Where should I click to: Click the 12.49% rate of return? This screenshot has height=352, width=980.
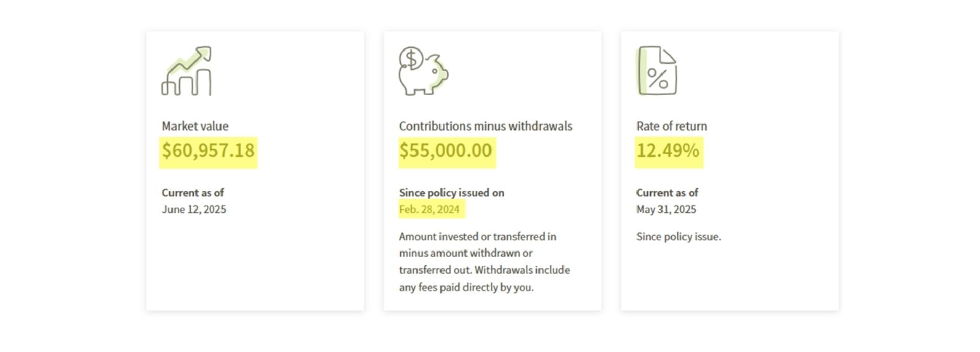click(x=668, y=151)
